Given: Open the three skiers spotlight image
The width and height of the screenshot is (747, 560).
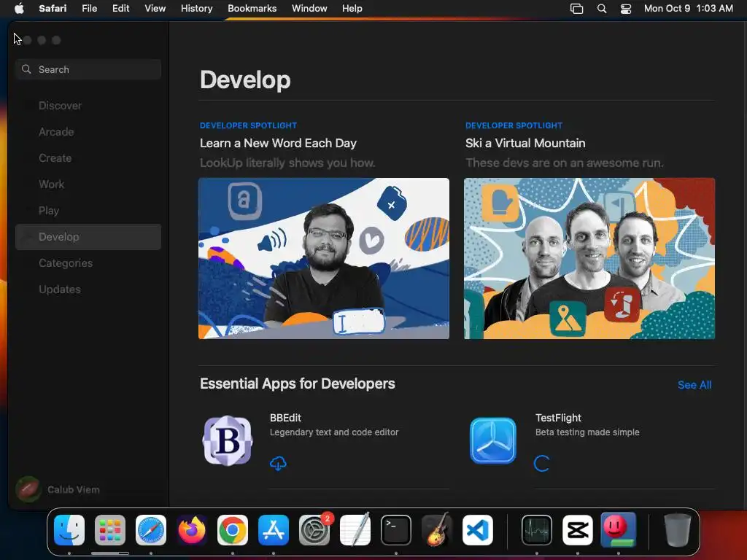Looking at the screenshot, I should click(589, 259).
